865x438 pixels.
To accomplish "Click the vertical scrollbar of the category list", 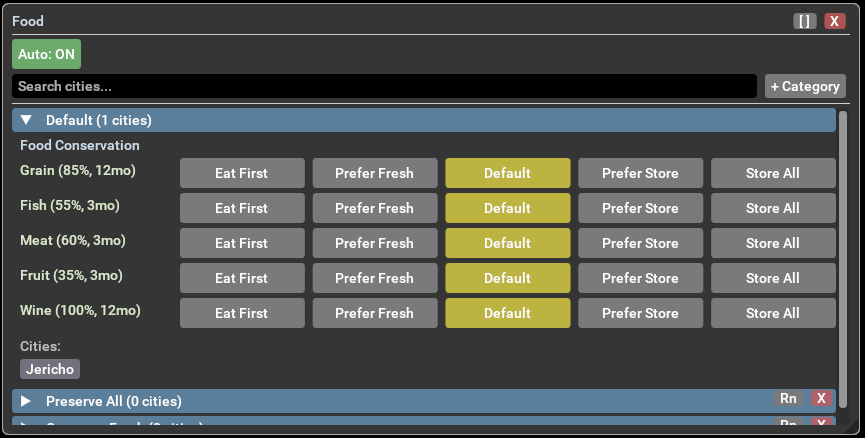I will click(x=843, y=250).
